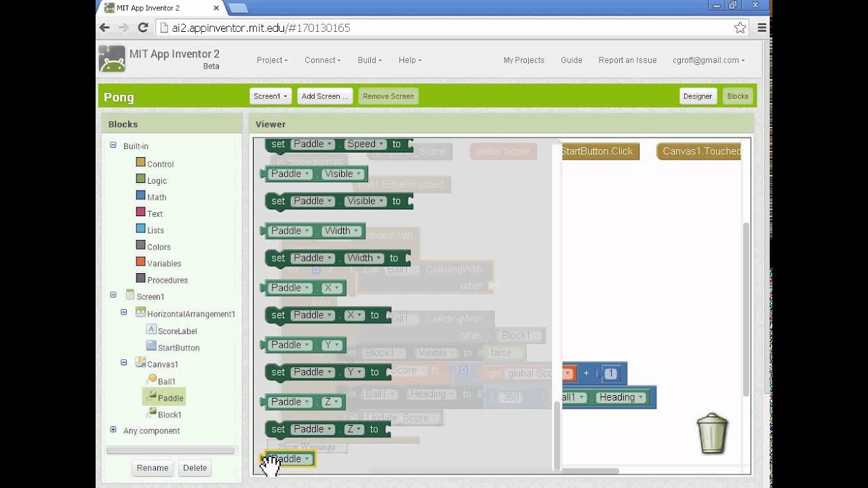The height and width of the screenshot is (488, 868).
Task: Select the Math blocks color icon
Action: pyautogui.click(x=141, y=196)
